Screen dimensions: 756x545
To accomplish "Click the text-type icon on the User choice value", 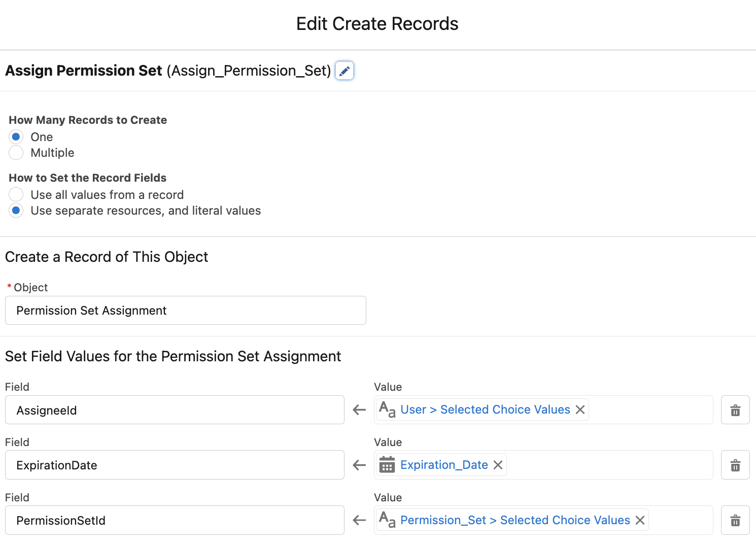I will 387,410.
